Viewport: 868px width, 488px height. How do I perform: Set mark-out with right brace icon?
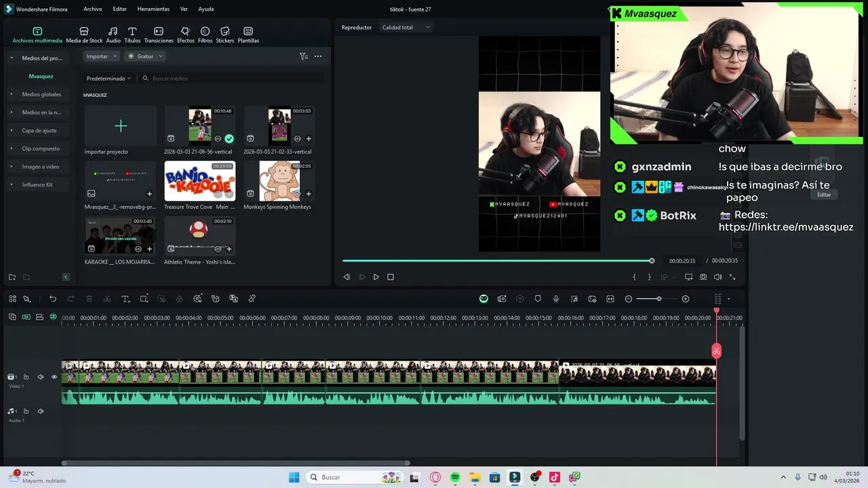click(649, 277)
